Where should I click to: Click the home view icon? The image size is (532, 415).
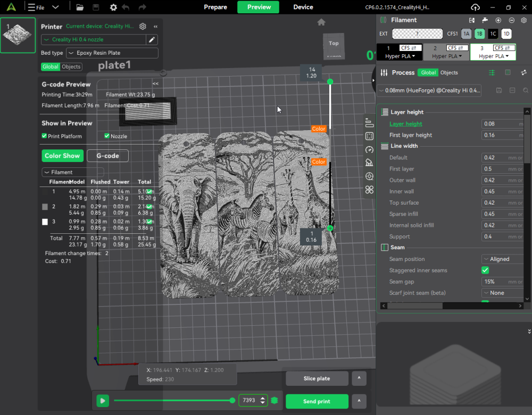(x=321, y=22)
